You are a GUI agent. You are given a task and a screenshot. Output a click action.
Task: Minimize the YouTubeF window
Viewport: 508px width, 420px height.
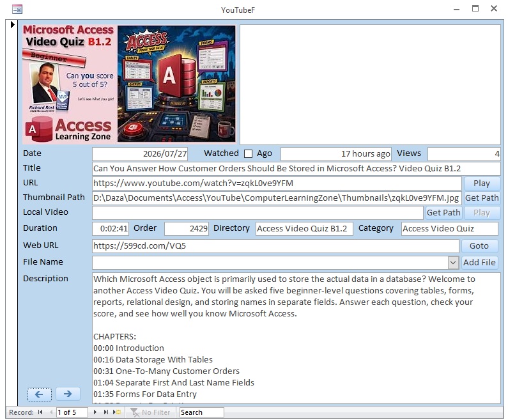click(457, 10)
